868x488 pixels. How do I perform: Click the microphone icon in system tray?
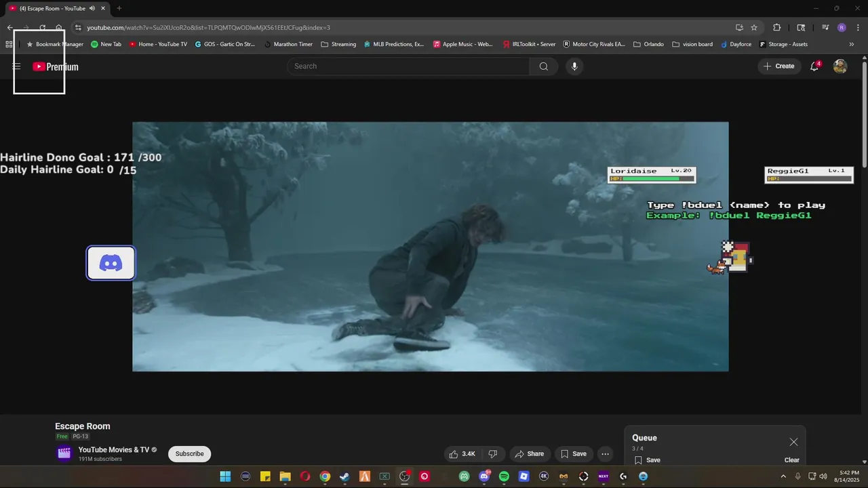point(797,476)
